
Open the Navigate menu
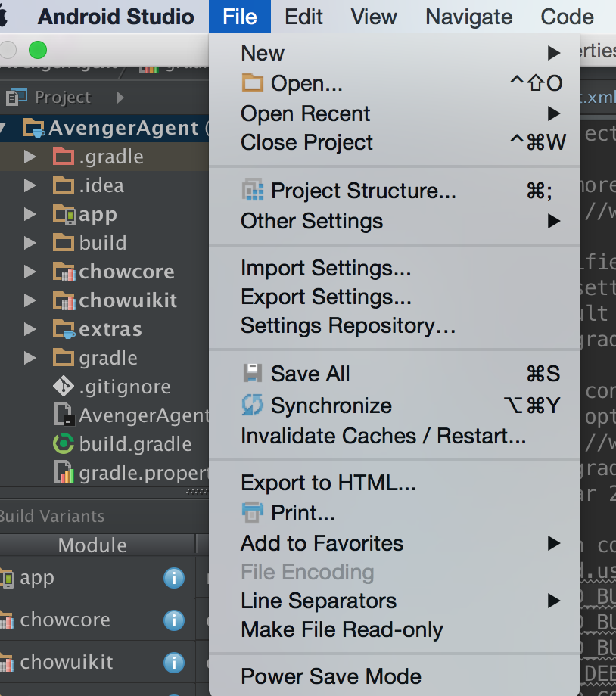tap(469, 17)
